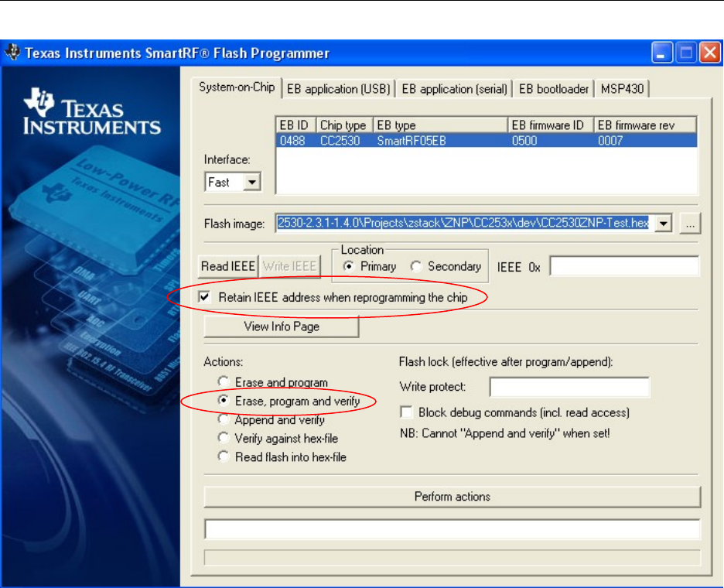Minimize the Flash Programmer window
Image resolution: width=724 pixels, height=588 pixels.
661,53
